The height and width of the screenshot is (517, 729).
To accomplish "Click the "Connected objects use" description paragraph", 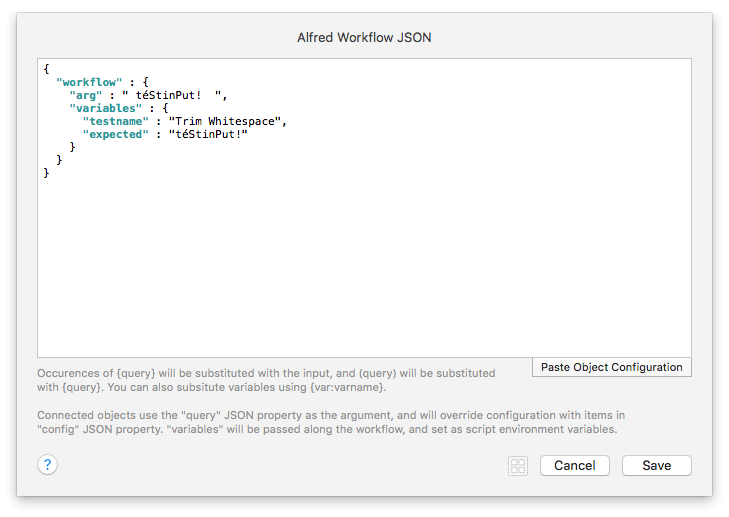I will tap(331, 422).
